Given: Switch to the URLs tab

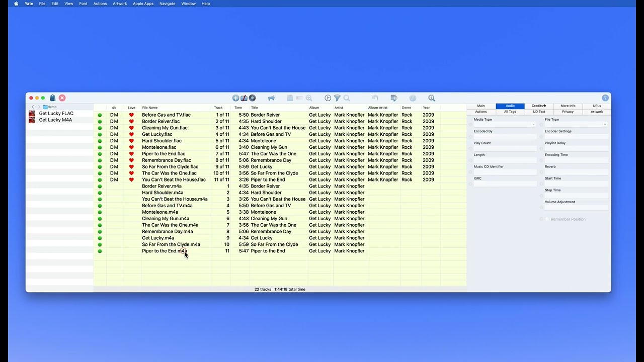Looking at the screenshot, I should pyautogui.click(x=597, y=106).
